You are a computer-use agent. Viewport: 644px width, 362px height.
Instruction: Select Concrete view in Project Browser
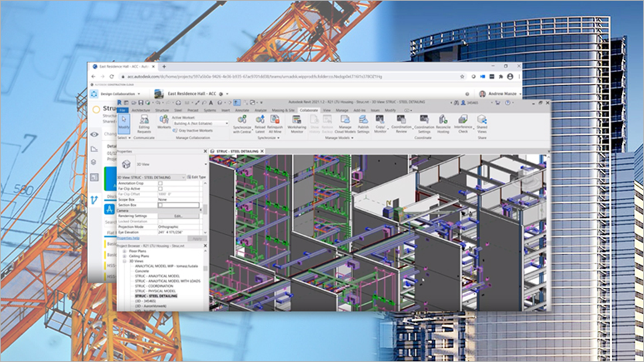[142, 271]
